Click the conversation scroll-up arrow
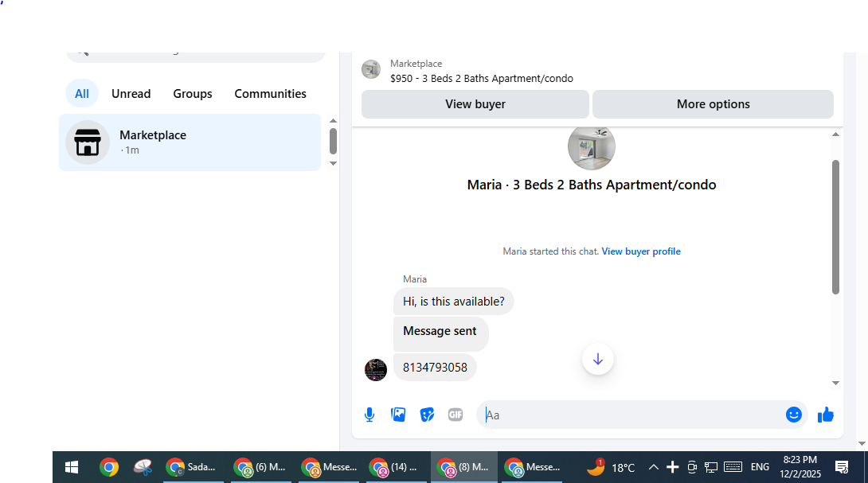868x483 pixels. 836,134
